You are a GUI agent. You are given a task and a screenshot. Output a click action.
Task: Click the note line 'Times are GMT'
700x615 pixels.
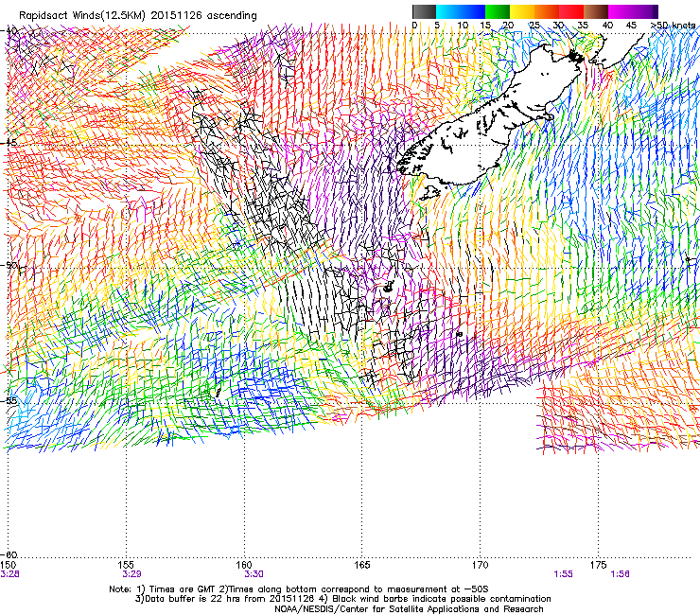182,589
